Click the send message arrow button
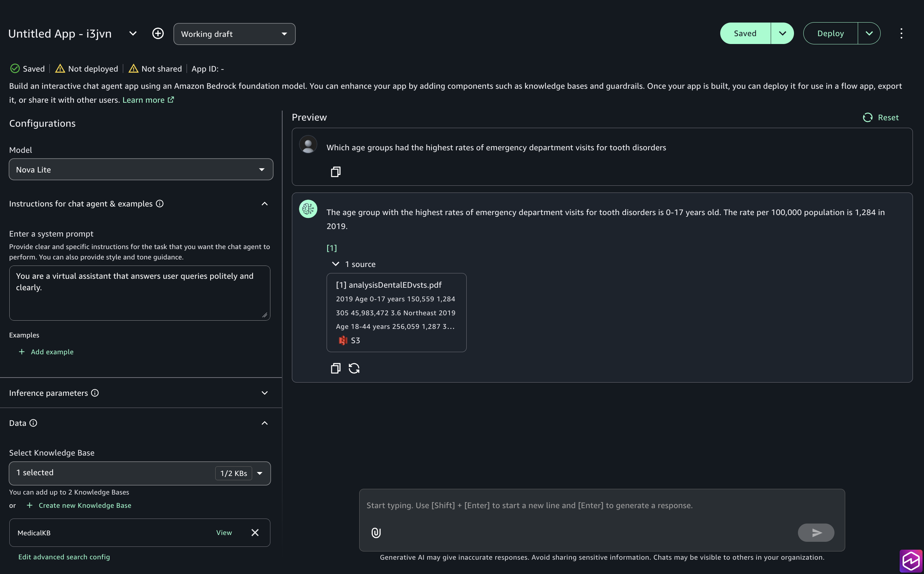The image size is (924, 574). [x=816, y=532]
